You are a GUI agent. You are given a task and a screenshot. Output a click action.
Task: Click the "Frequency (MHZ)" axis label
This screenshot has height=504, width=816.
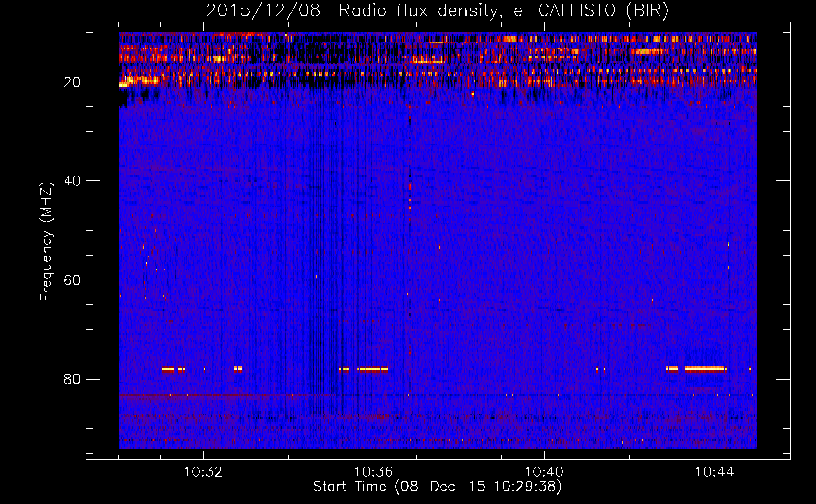pyautogui.click(x=46, y=242)
